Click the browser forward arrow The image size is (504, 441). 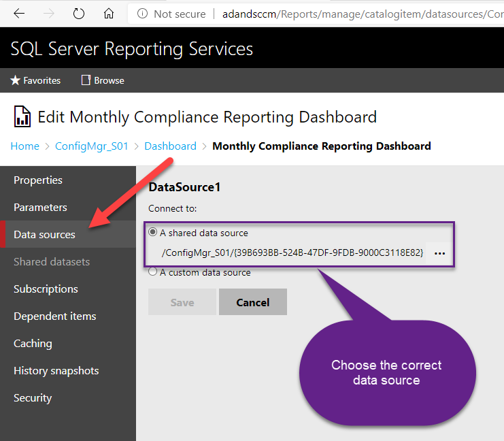tap(49, 14)
